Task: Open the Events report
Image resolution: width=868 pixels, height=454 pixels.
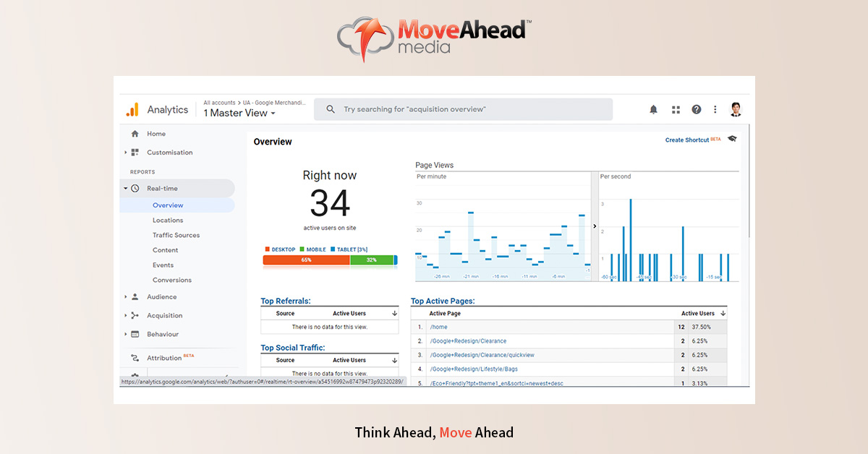Action: point(163,265)
